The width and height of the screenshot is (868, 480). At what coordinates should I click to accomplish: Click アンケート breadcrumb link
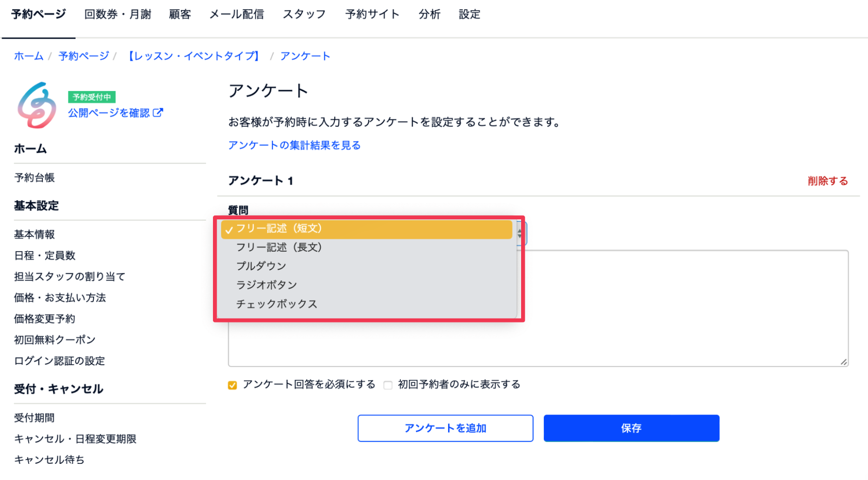[305, 56]
